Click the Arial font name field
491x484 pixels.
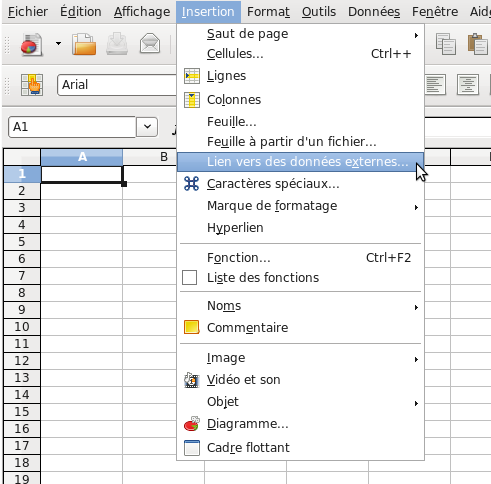(117, 85)
